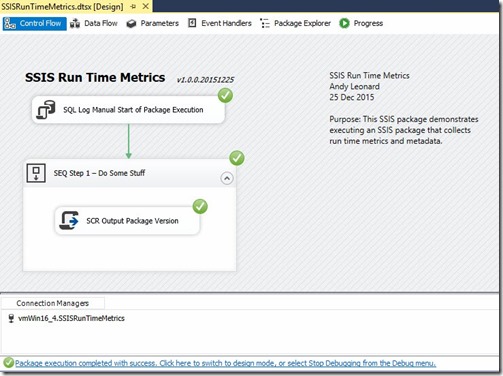Viewport: 503px width, 376px height.
Task: Open the Data Flow tab
Action: point(94,23)
